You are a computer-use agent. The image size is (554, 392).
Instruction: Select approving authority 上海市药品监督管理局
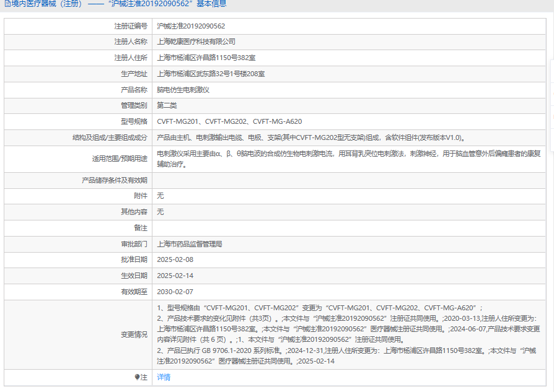[x=190, y=244]
